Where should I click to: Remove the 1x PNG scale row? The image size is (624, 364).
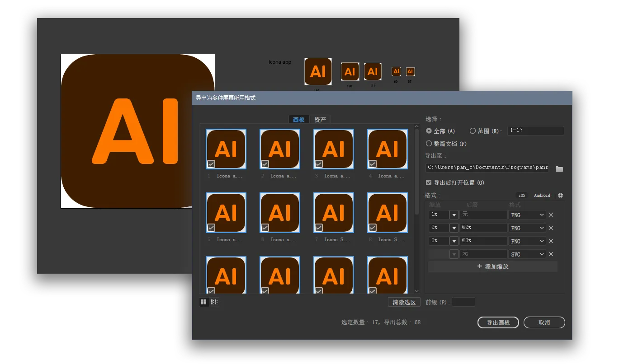pos(551,215)
